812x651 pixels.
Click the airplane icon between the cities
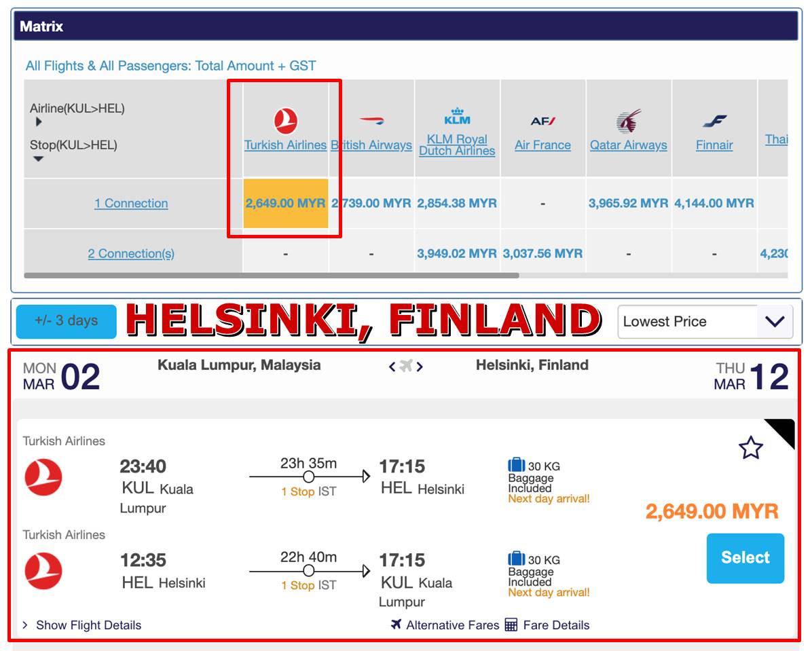(406, 366)
